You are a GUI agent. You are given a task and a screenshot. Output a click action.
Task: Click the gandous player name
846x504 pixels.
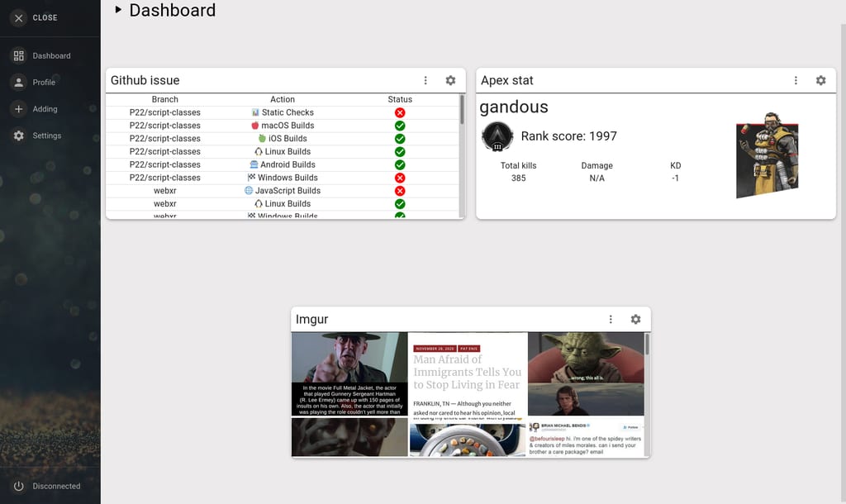514,107
